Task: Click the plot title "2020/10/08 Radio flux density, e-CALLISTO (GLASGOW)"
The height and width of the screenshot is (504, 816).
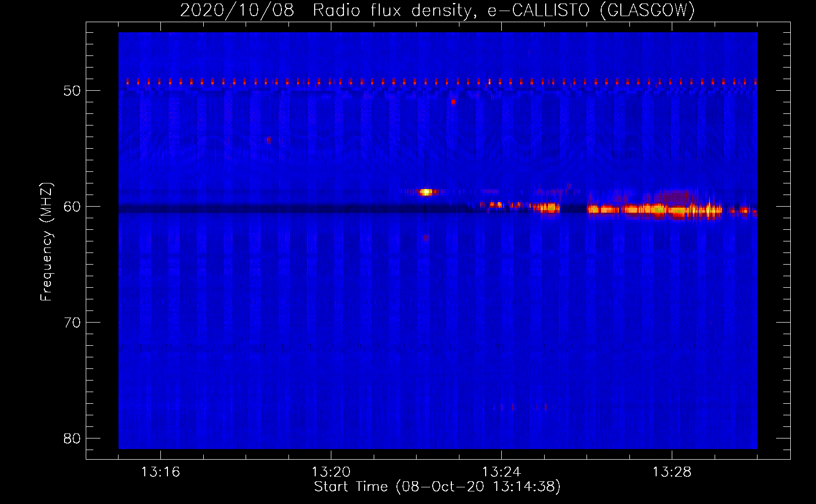Action: click(438, 10)
